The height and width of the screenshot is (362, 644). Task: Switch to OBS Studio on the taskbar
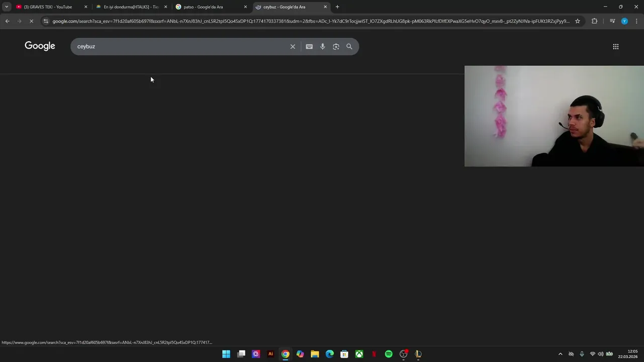click(404, 354)
